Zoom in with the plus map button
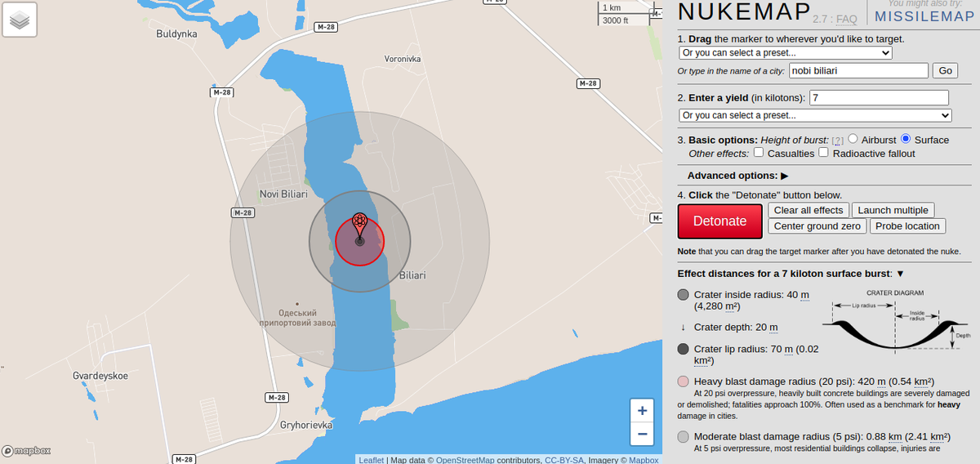Image resolution: width=980 pixels, height=464 pixels. (x=643, y=411)
